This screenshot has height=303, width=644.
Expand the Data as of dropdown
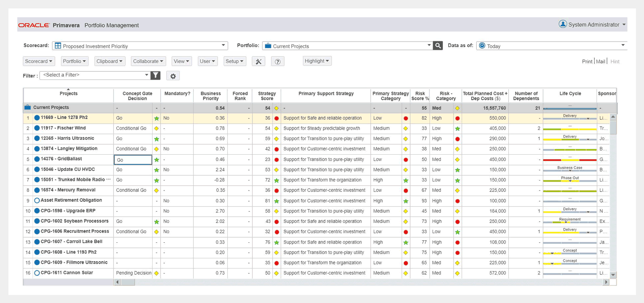tap(623, 45)
